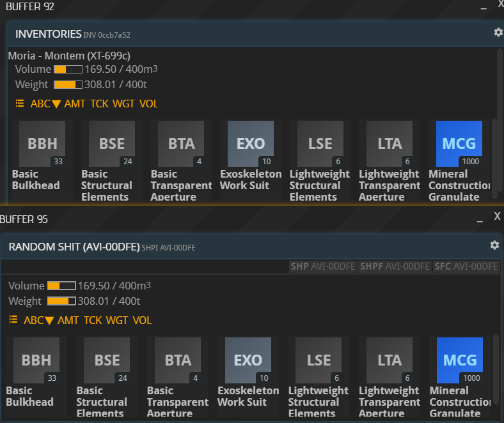Sort by VOL in the Buffer 92 inventory

tap(149, 104)
